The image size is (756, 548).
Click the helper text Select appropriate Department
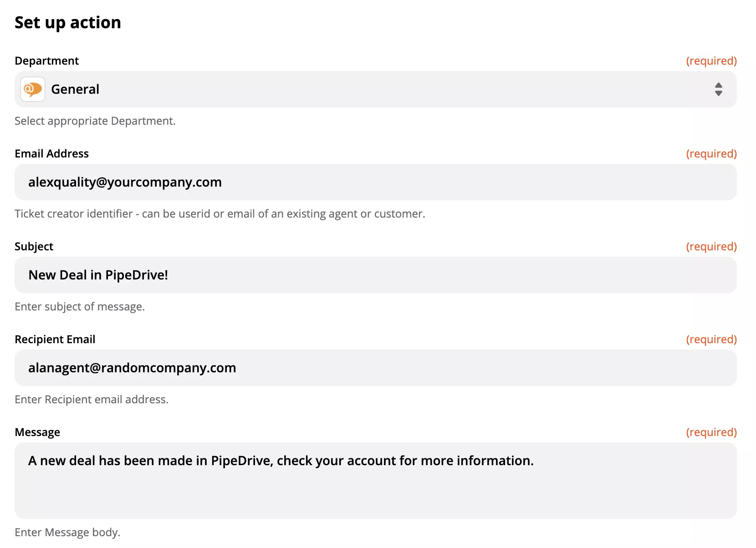pyautogui.click(x=95, y=121)
